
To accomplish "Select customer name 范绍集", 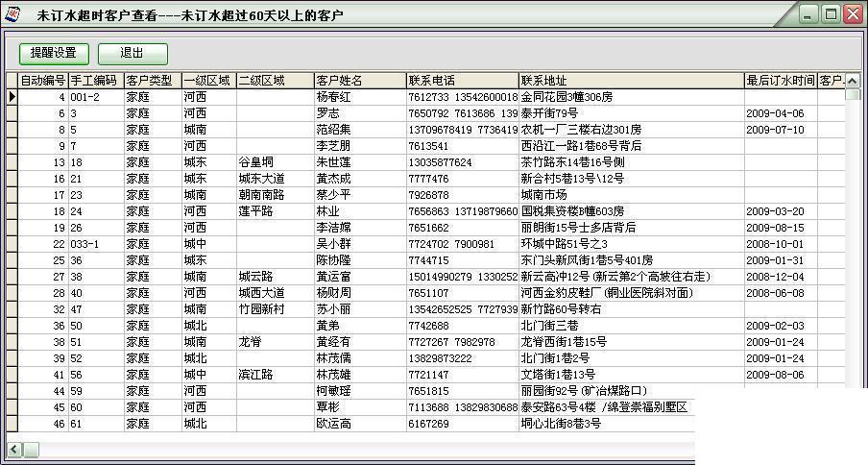I will (333, 130).
